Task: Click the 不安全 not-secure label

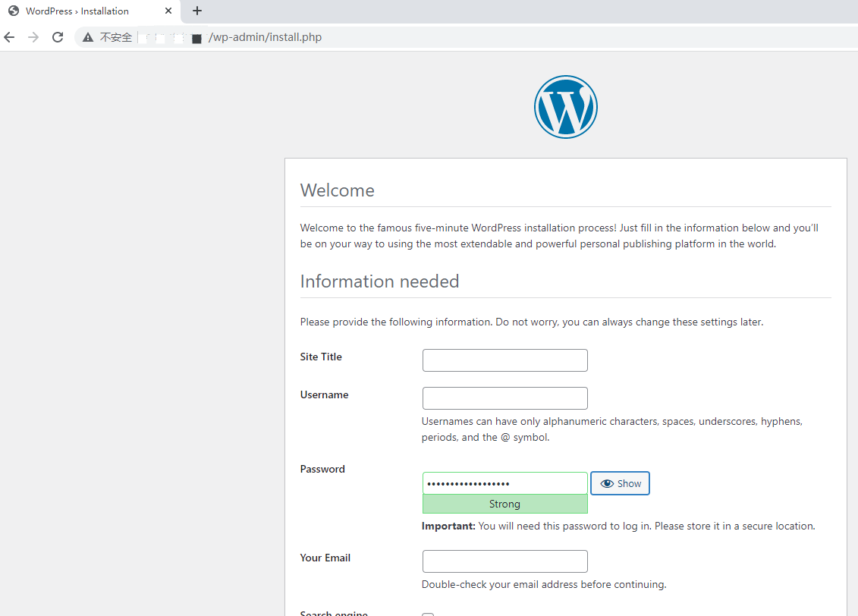Action: (x=116, y=37)
